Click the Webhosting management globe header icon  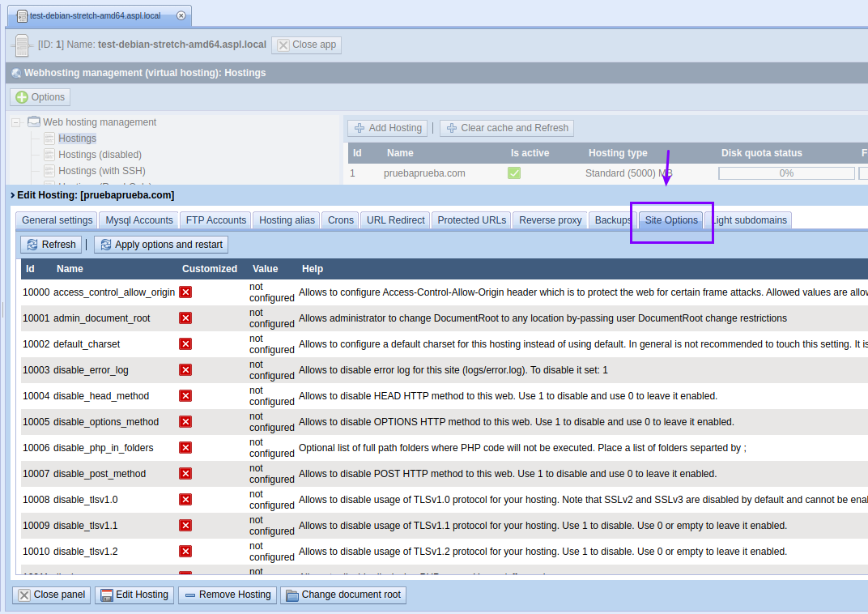tap(16, 73)
